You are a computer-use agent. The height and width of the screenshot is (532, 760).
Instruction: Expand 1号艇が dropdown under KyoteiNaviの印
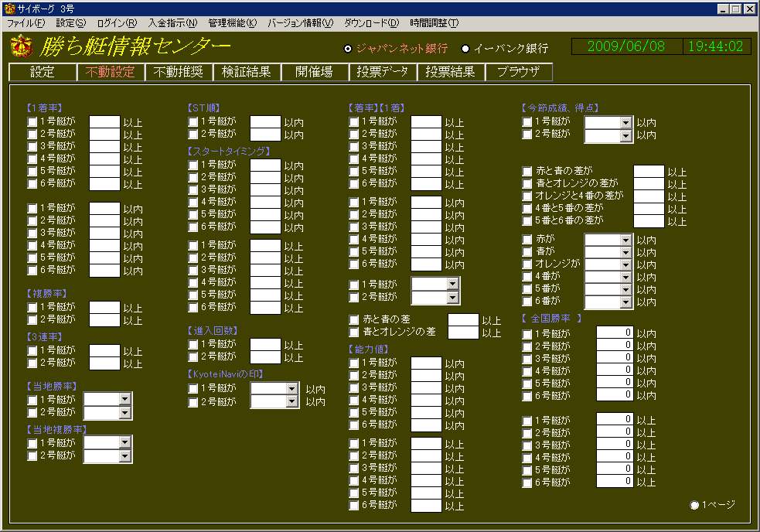click(291, 388)
